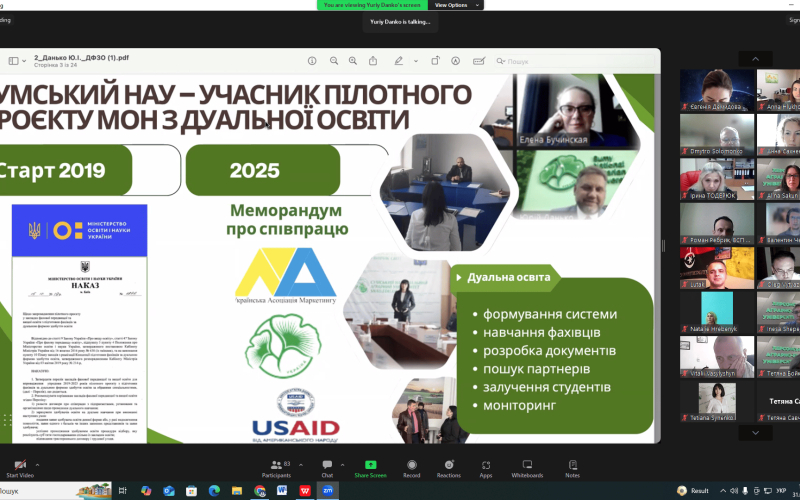Show hidden system tray icons chevron
The width and height of the screenshot is (800, 500).
[722, 491]
